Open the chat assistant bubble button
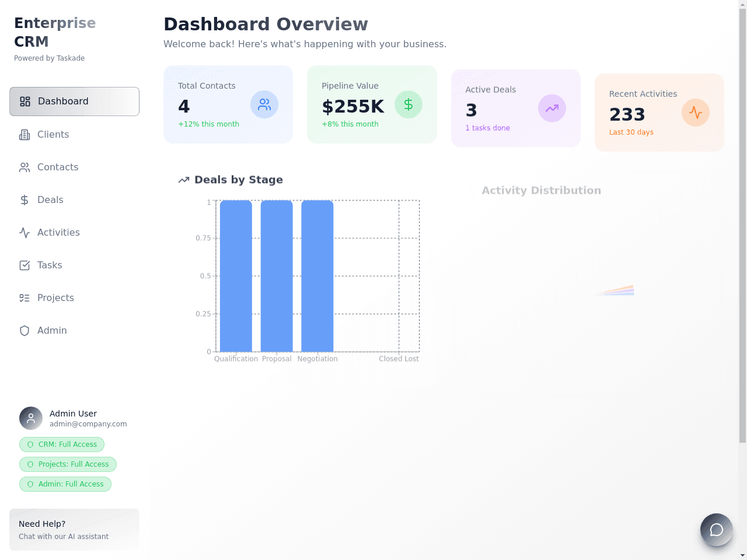The width and height of the screenshot is (747, 560). [717, 530]
